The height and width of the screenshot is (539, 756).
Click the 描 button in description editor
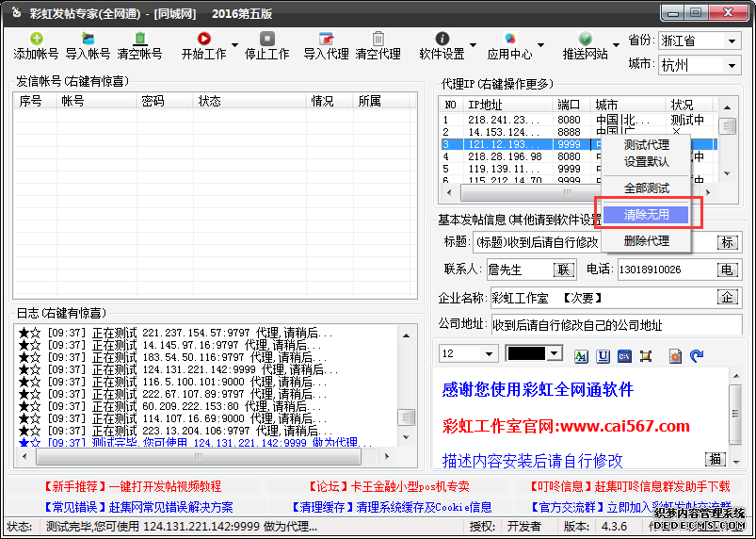tap(716, 459)
